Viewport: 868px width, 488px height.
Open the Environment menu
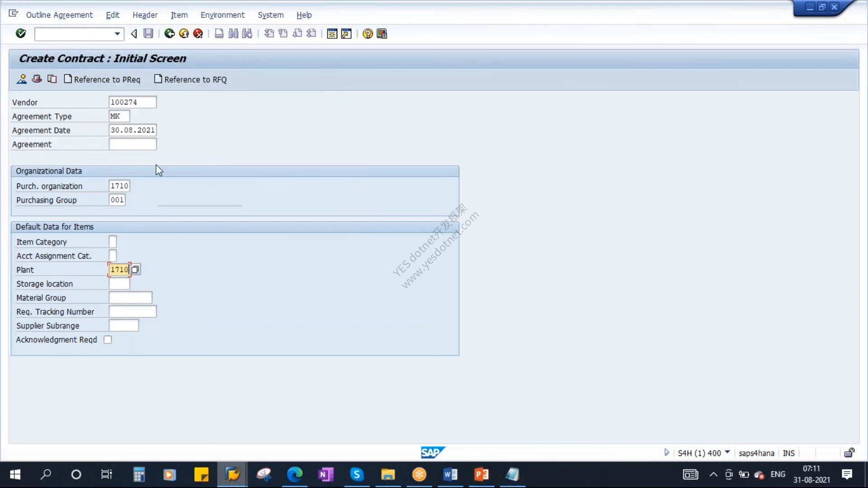[222, 15]
